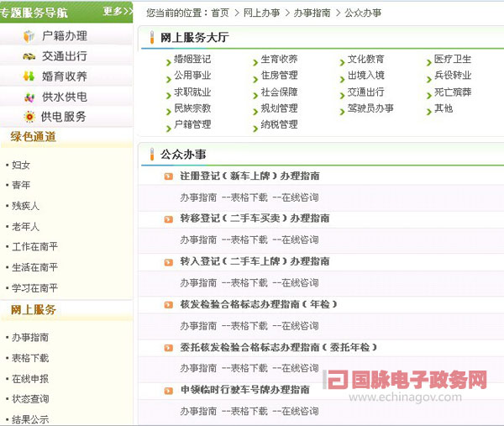Click 状态查询 in the sidebar
The width and height of the screenshot is (504, 426).
(x=30, y=399)
